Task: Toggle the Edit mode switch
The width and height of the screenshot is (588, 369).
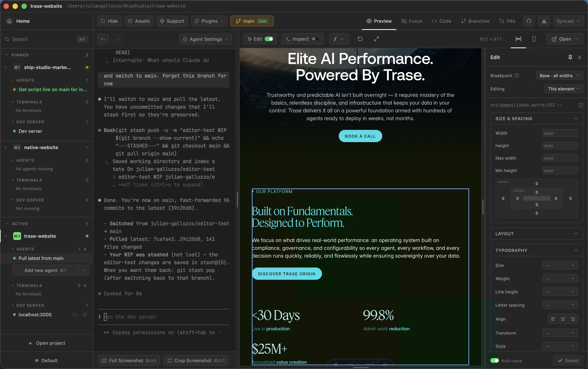Action: point(269,39)
